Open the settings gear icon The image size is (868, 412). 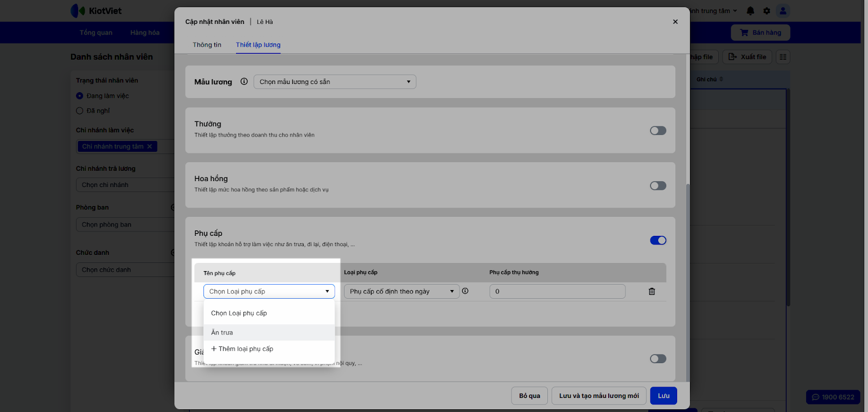[767, 11]
